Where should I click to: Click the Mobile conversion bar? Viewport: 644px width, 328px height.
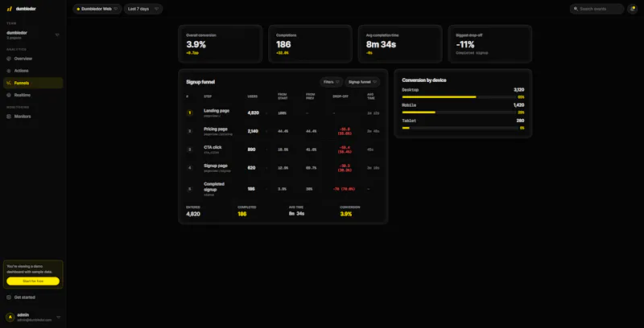pos(459,113)
